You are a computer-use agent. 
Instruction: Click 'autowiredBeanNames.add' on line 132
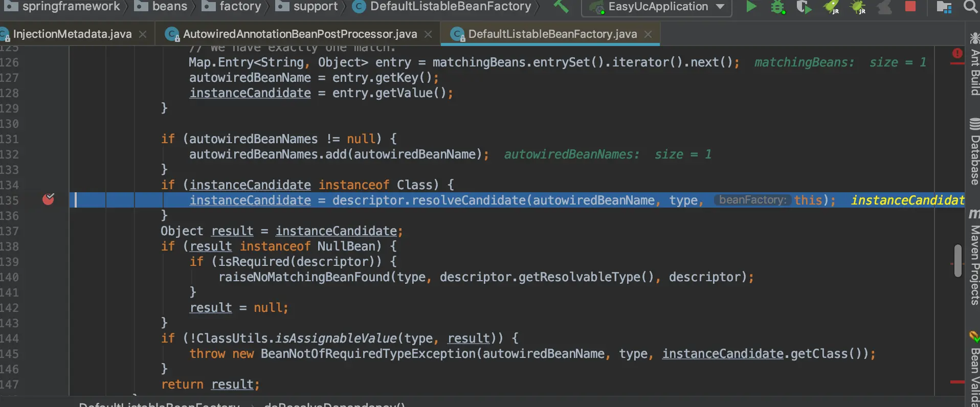(x=268, y=154)
